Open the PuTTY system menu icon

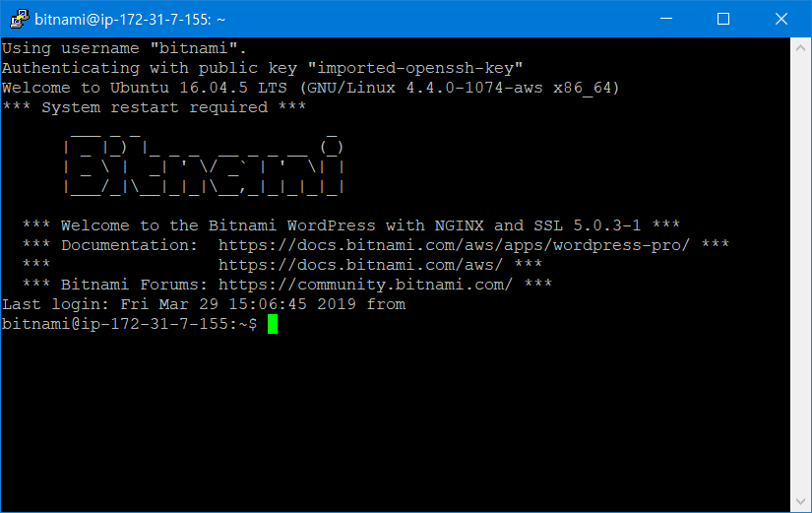pyautogui.click(x=17, y=19)
